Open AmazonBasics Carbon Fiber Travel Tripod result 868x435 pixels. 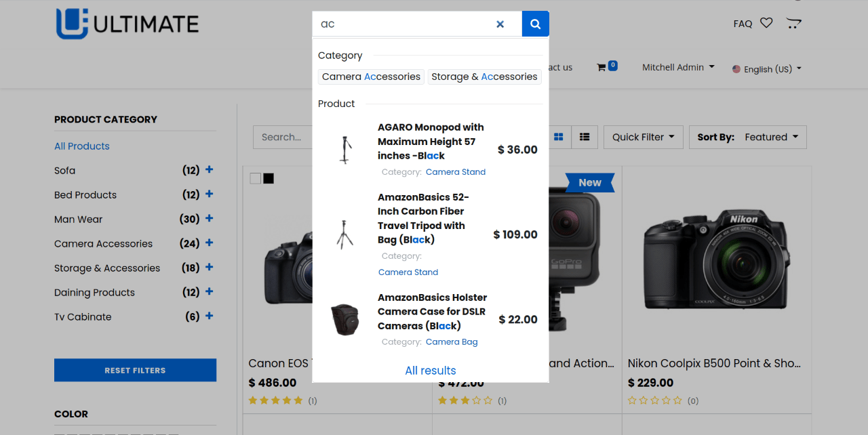tap(423, 218)
